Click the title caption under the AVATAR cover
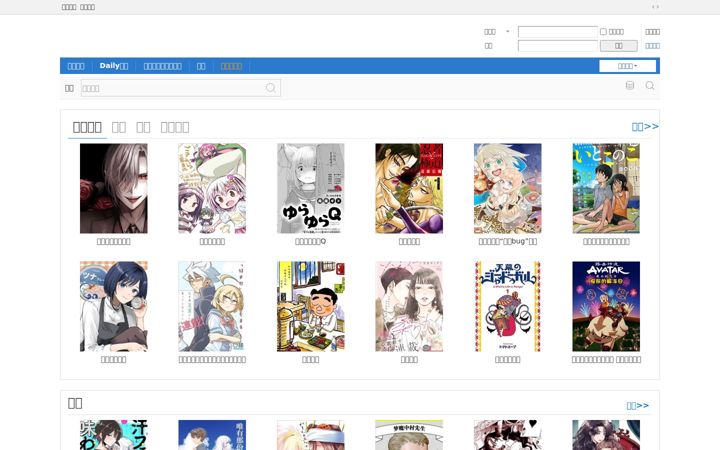 click(x=606, y=360)
